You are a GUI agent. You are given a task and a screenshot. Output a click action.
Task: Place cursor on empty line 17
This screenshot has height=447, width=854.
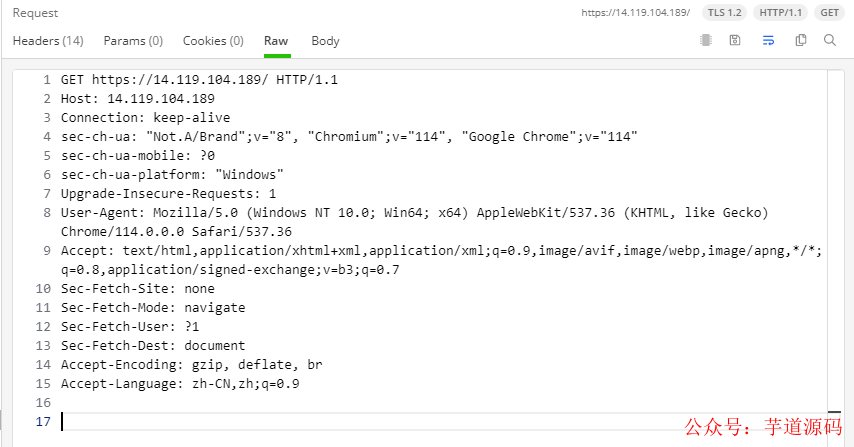coord(444,421)
